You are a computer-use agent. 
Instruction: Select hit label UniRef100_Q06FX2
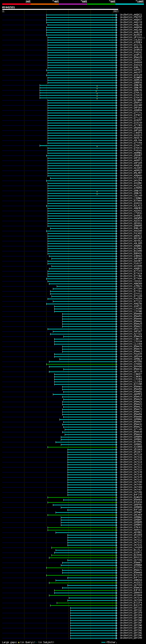point(131,306)
